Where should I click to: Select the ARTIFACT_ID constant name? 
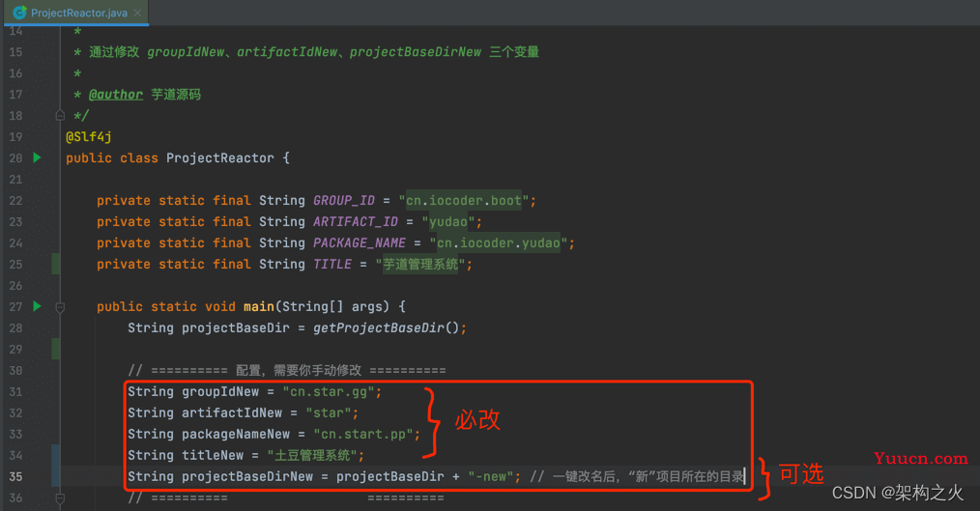(356, 222)
